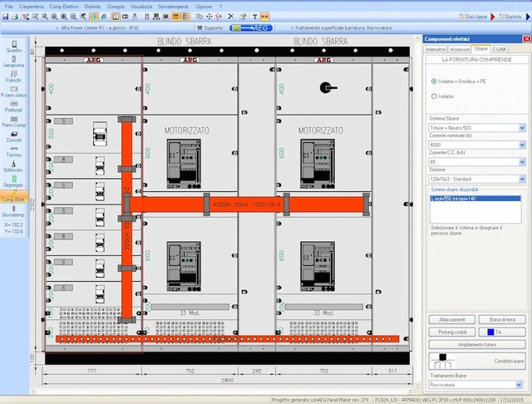The height and width of the screenshot is (404, 532).
Task: Open the Quadro sidebar tool
Action: pos(14,47)
